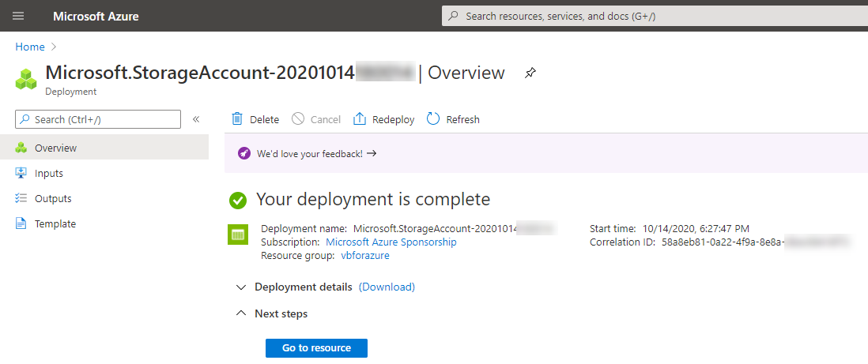Click the Microsoft Azure title

coord(96,17)
